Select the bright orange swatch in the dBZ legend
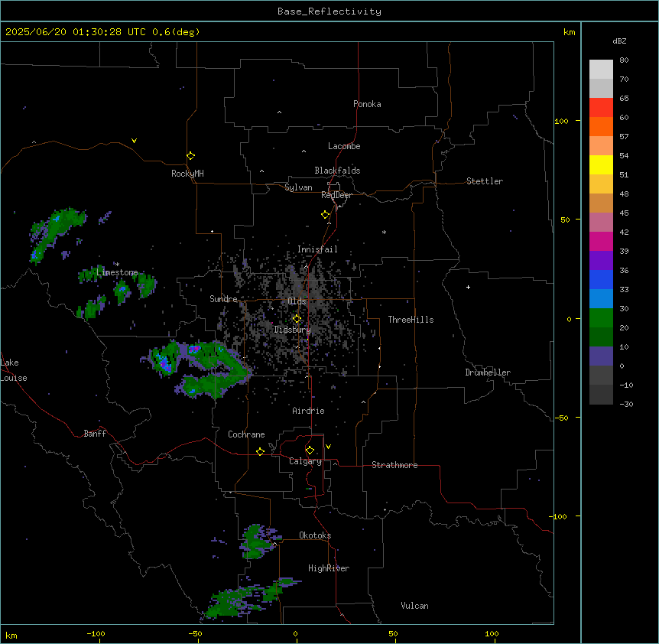 pyautogui.click(x=601, y=126)
